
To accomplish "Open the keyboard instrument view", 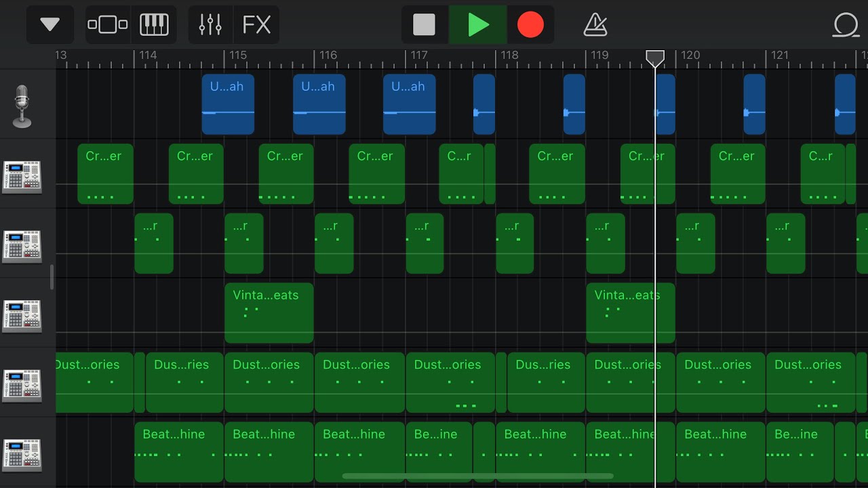I will click(x=154, y=25).
